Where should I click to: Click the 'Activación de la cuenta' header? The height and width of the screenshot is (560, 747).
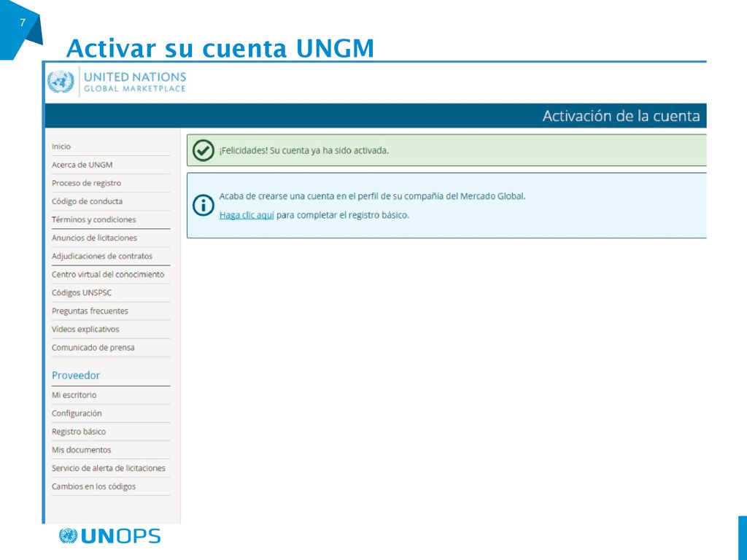622,116
